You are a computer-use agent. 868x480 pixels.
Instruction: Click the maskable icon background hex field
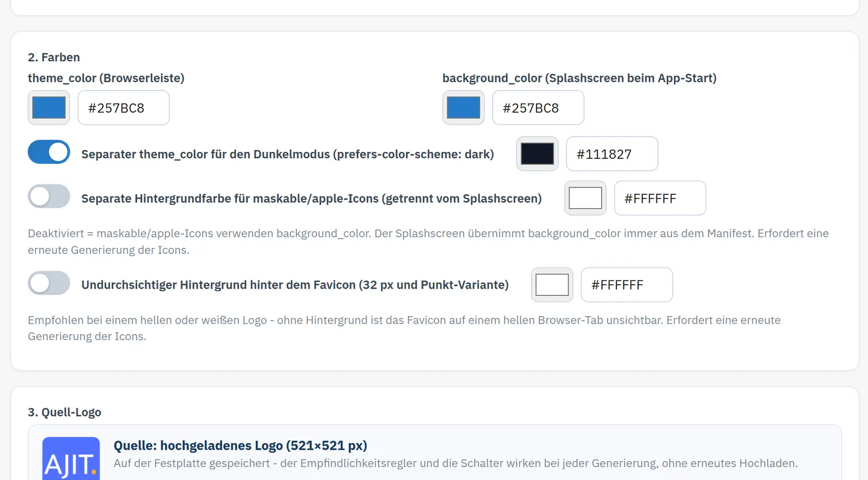(x=660, y=199)
